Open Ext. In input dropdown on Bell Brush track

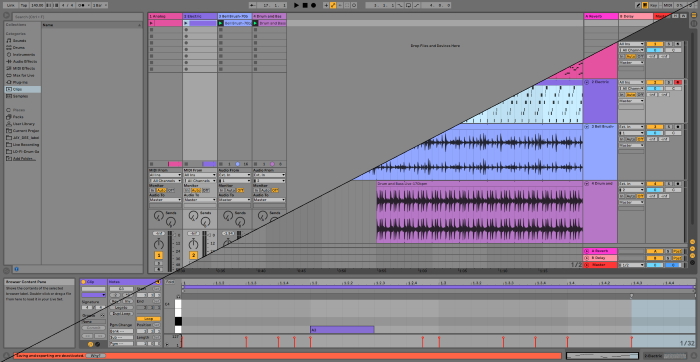631,127
